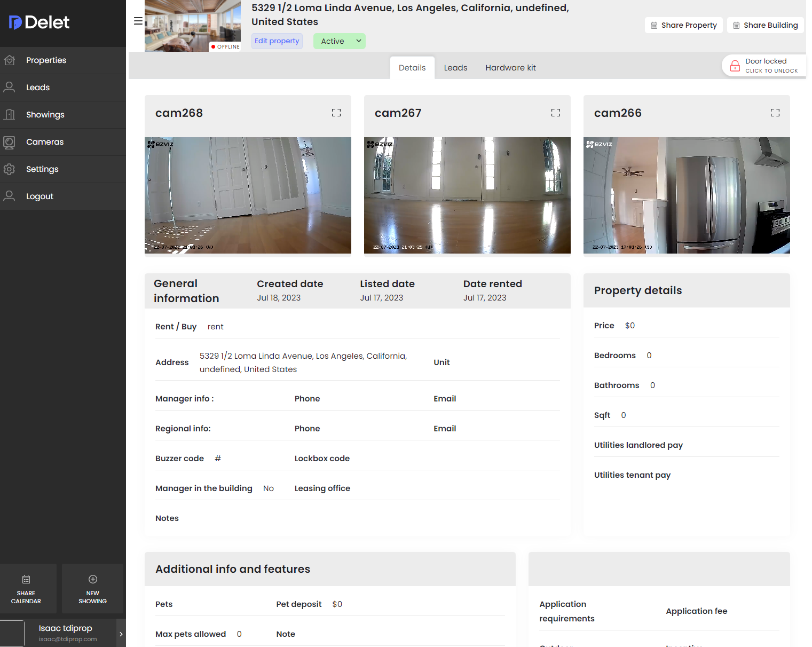
Task: Expand cam267 to fullscreen
Action: [556, 113]
